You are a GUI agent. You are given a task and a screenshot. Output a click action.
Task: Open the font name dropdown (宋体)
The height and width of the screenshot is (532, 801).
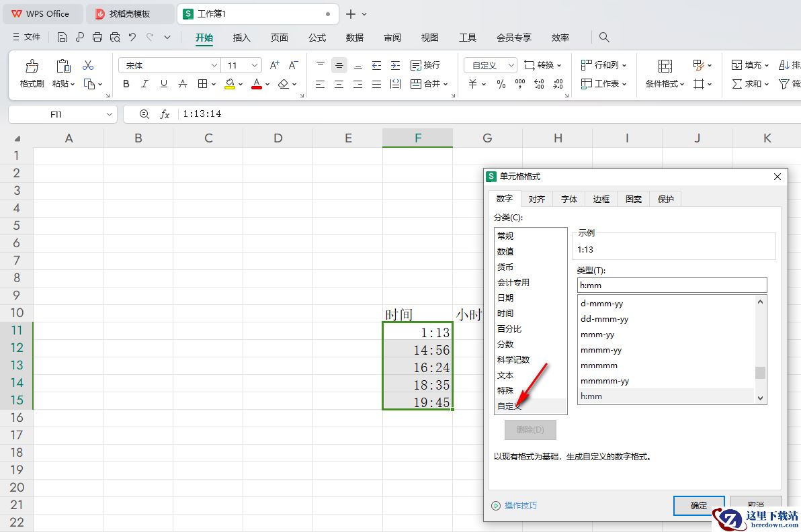coord(214,65)
